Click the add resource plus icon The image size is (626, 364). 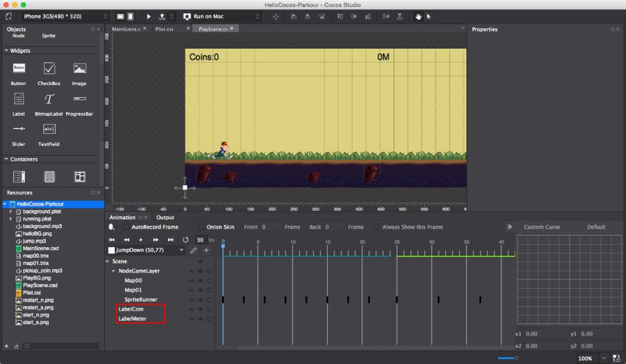coord(6,346)
